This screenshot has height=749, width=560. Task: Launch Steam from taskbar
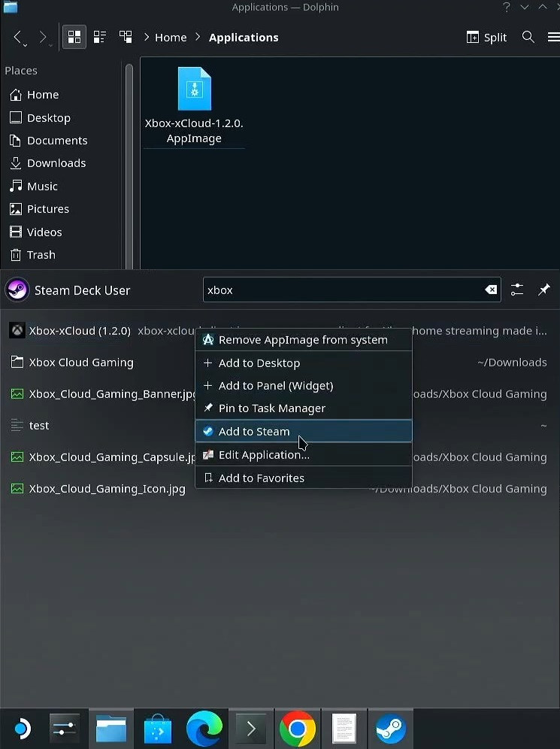click(391, 729)
